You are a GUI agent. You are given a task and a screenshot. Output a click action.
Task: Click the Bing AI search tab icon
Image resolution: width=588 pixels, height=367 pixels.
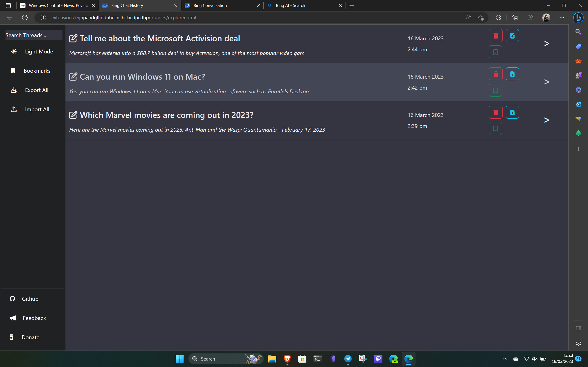[x=270, y=6]
